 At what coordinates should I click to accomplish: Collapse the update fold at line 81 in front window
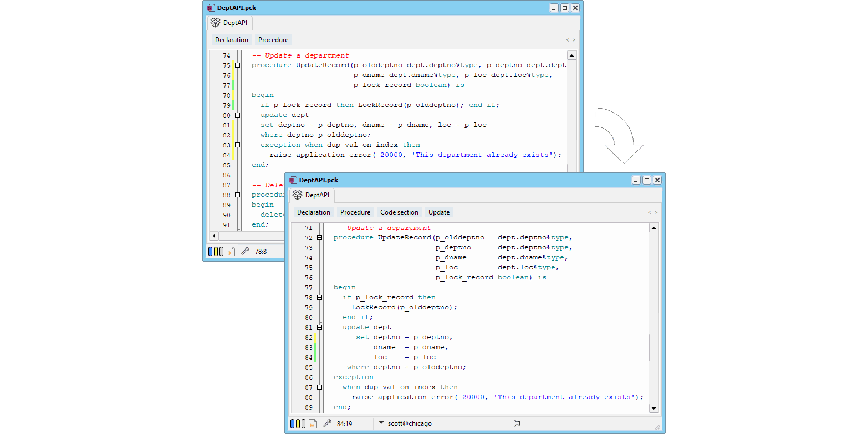pos(319,328)
